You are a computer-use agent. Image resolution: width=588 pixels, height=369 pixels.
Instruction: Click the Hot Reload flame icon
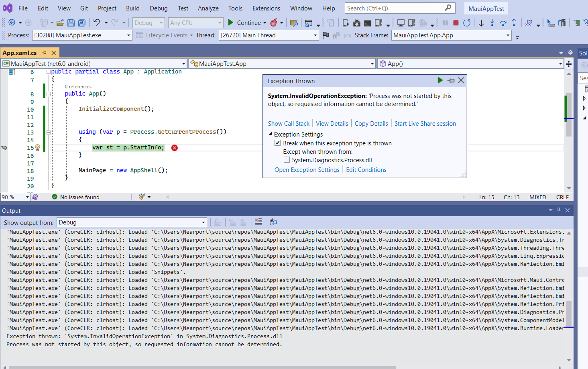tap(274, 23)
